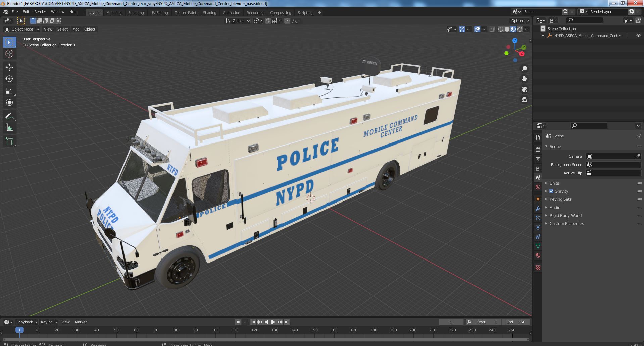Open the View Layer properties tab
Viewport: 644px width, 346px height.
(538, 168)
